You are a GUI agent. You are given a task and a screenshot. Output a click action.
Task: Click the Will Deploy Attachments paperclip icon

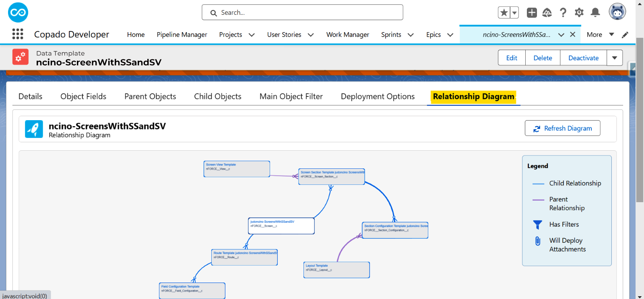pos(537,241)
